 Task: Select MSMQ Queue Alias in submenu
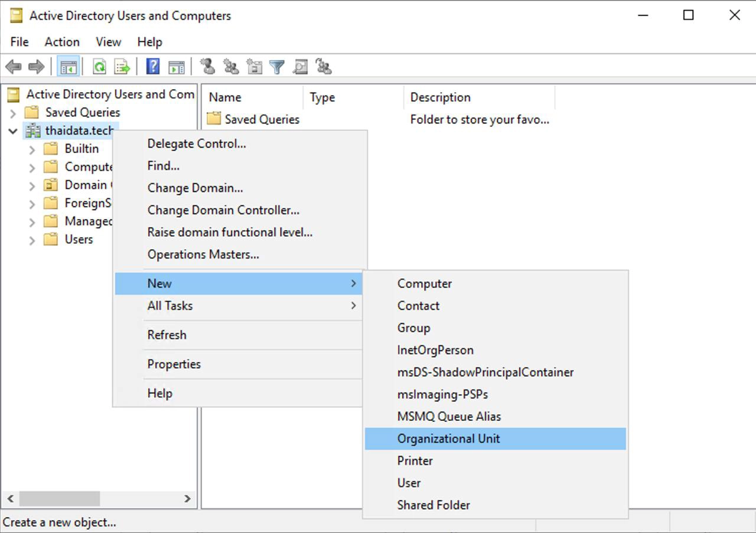pyautogui.click(x=495, y=417)
